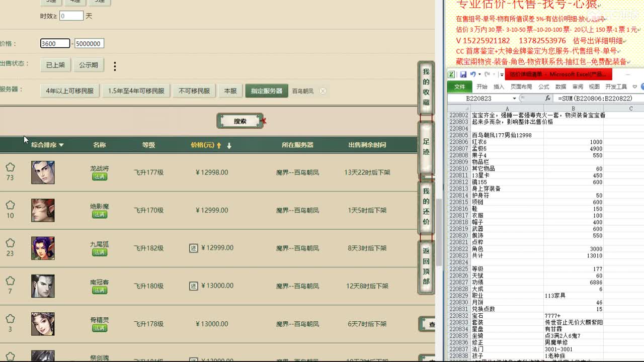Sort price descending with down arrow

click(229, 145)
